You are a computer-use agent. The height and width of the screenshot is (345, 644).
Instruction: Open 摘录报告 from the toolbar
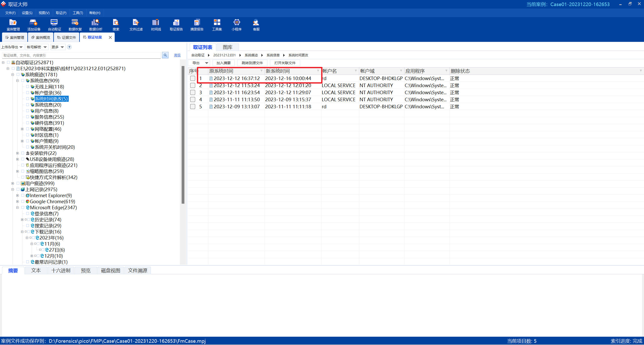click(197, 25)
